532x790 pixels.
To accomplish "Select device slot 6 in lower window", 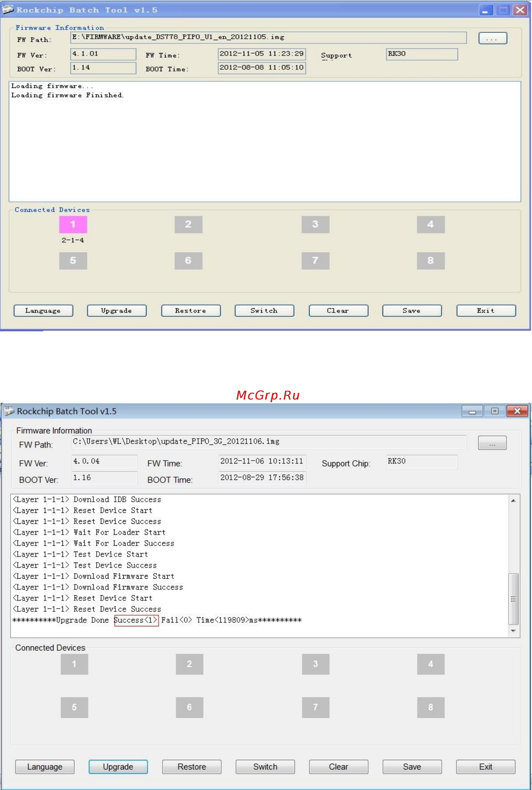I will click(189, 707).
